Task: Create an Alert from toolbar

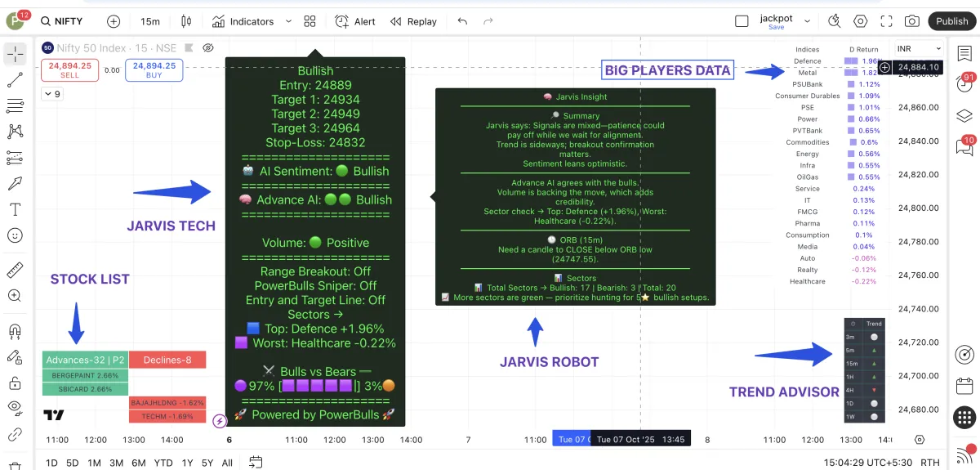Action: click(355, 21)
